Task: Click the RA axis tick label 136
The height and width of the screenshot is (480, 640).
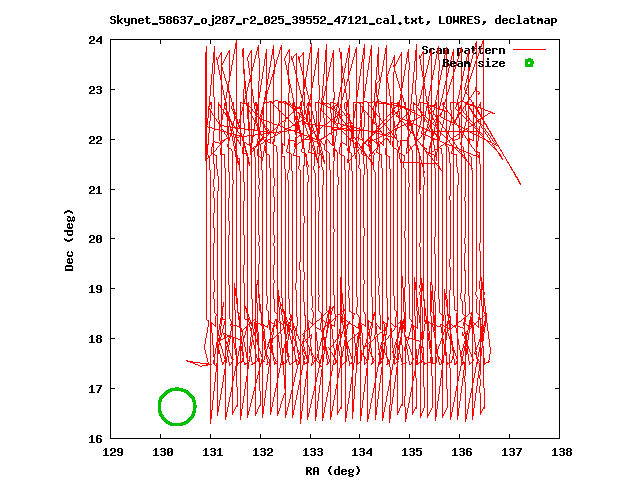Action: coord(462,452)
